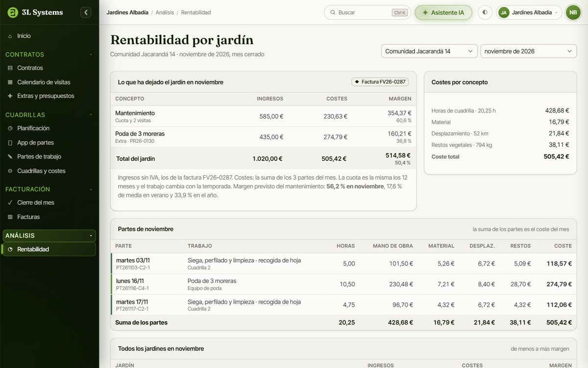
Task: Collapse the sidebar with the chevron button
Action: 86,12
